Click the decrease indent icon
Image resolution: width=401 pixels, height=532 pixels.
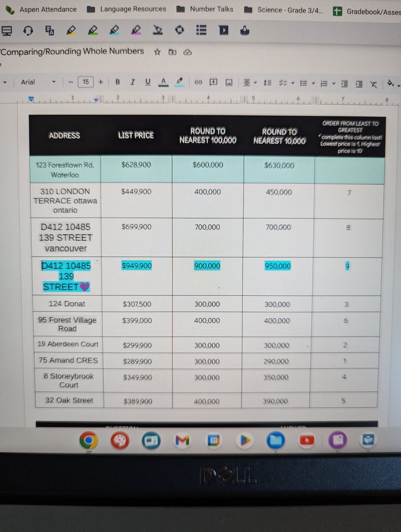[345, 83]
